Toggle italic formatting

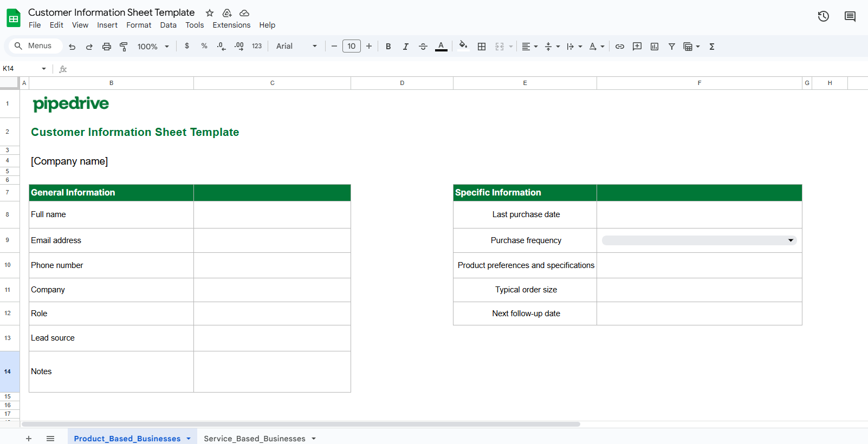(405, 47)
